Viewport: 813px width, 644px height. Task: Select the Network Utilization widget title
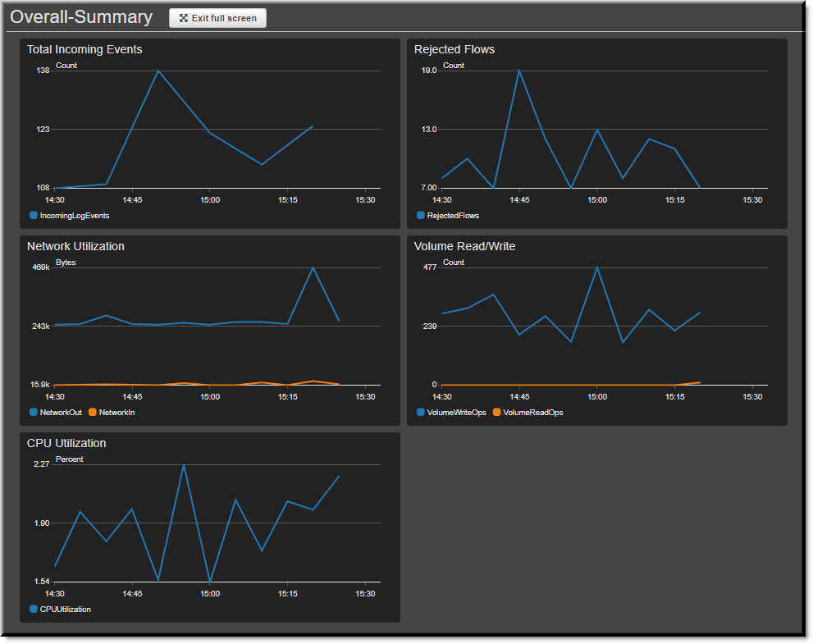[x=75, y=246]
